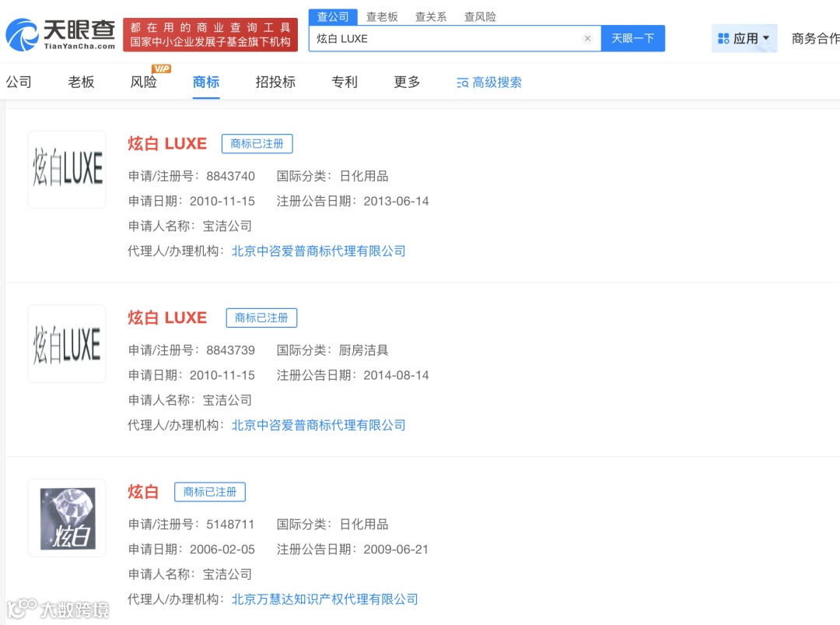The height and width of the screenshot is (625, 840).
Task: Click the 天眼一下 search button
Action: pyautogui.click(x=632, y=39)
